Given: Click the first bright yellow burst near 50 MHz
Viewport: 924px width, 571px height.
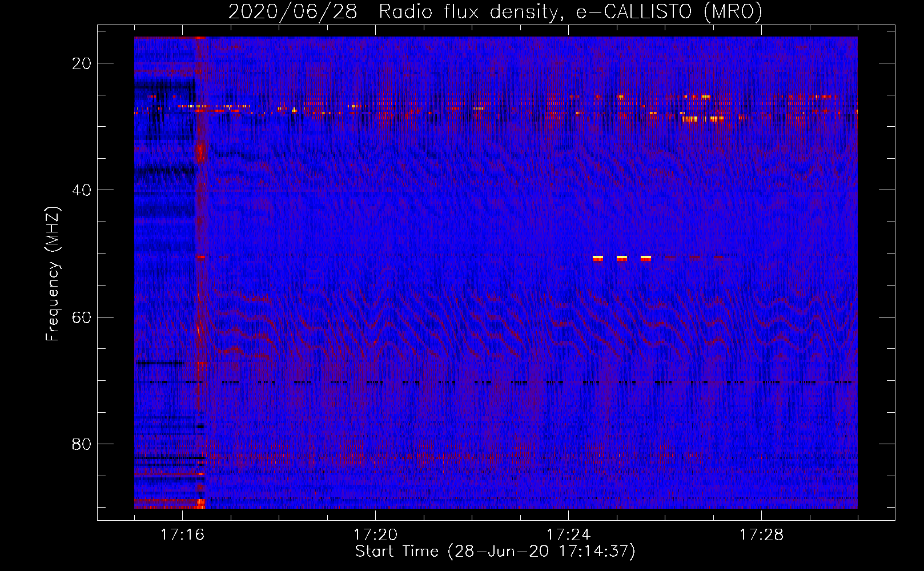Looking at the screenshot, I should click(x=598, y=258).
